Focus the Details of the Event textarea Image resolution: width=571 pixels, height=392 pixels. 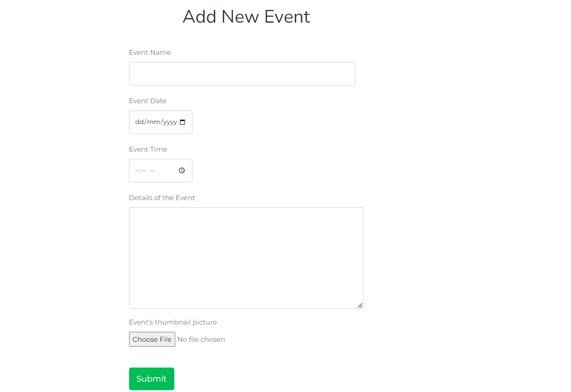pos(246,253)
